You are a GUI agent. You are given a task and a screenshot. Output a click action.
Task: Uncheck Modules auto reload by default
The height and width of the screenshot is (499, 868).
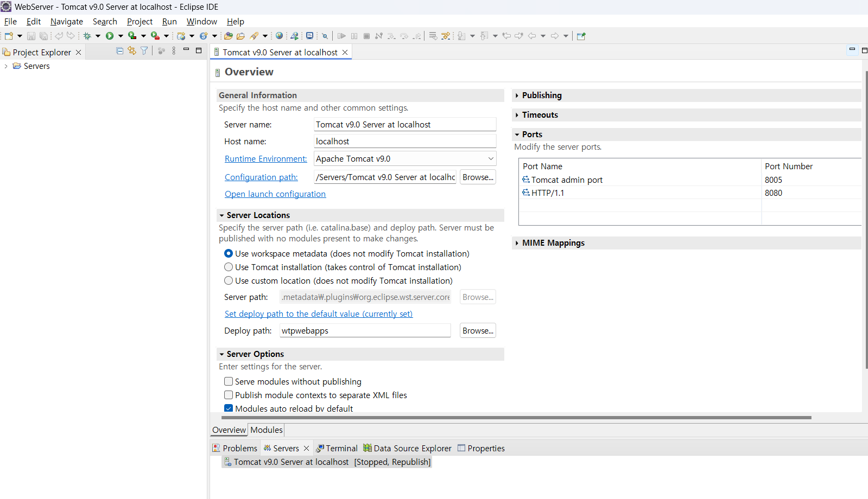point(229,408)
